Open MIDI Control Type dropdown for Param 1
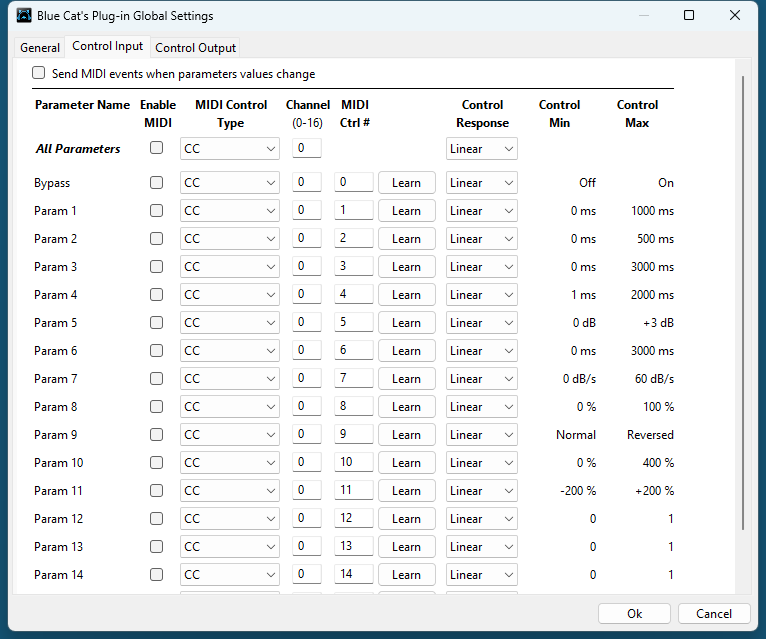Image resolution: width=766 pixels, height=639 pixels. (229, 211)
